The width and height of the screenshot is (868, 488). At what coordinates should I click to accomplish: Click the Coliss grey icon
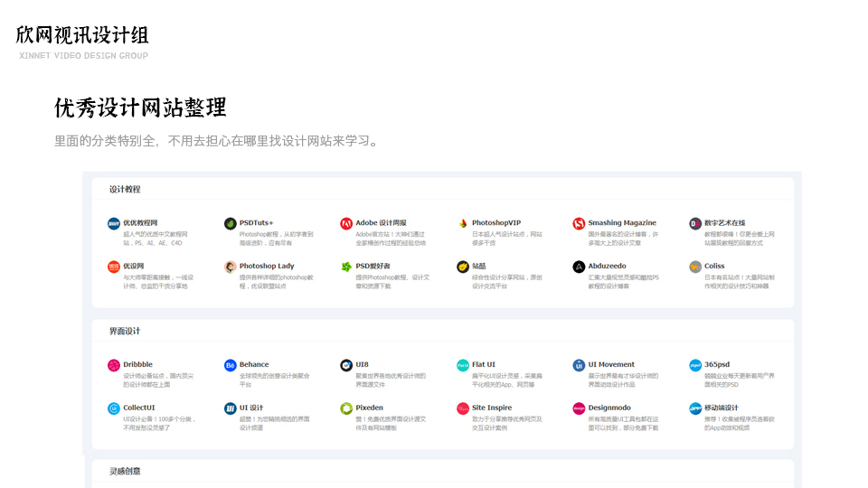[694, 267]
